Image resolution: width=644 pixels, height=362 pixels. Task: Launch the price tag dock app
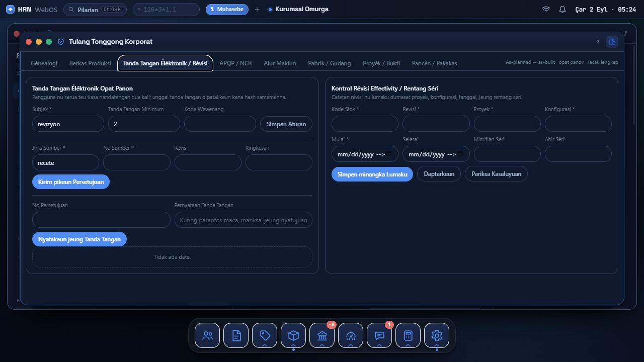click(265, 335)
